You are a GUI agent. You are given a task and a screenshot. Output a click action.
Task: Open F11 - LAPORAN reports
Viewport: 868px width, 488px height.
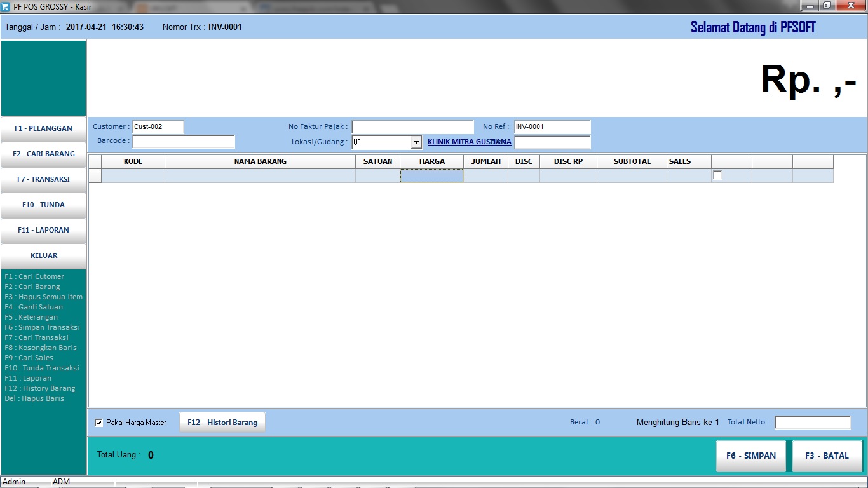click(x=43, y=230)
